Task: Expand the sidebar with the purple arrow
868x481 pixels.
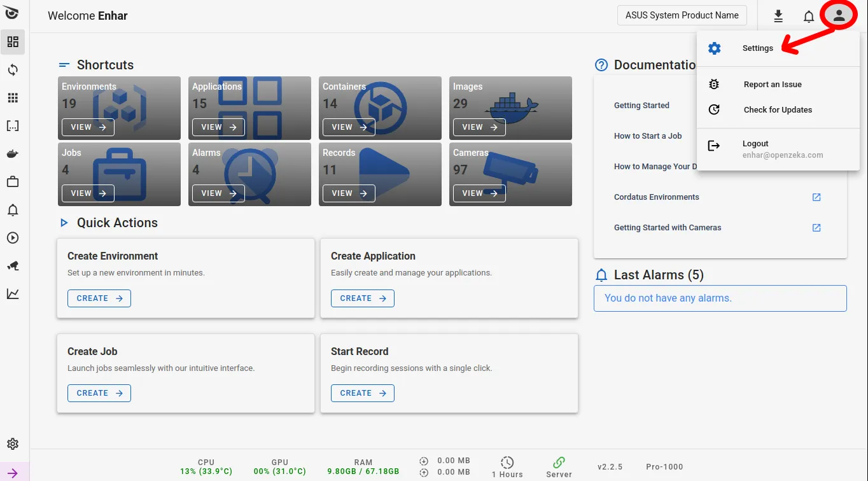Action: point(13,472)
